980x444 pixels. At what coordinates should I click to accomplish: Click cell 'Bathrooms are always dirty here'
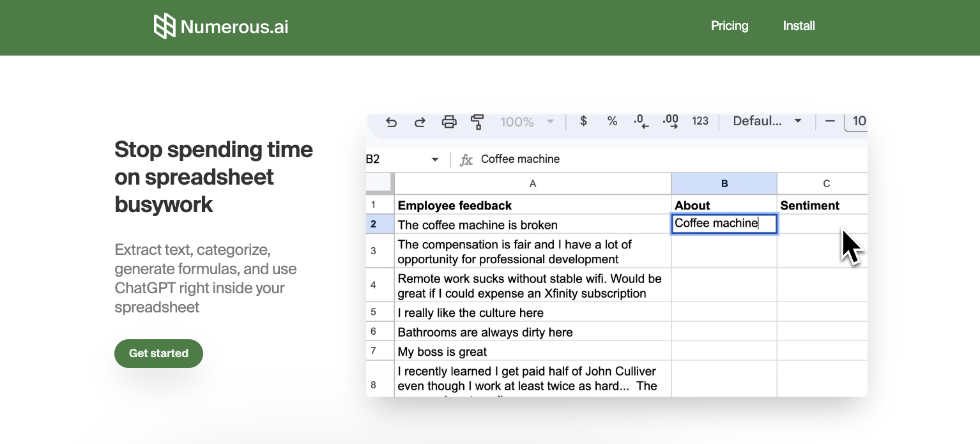click(533, 332)
